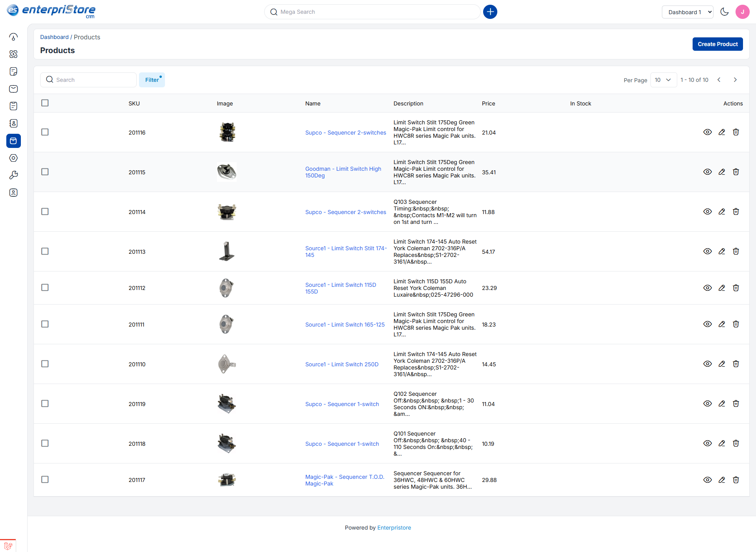The image size is (756, 552).
Task: Check the select-all checkbox in table header
Action: coord(45,103)
